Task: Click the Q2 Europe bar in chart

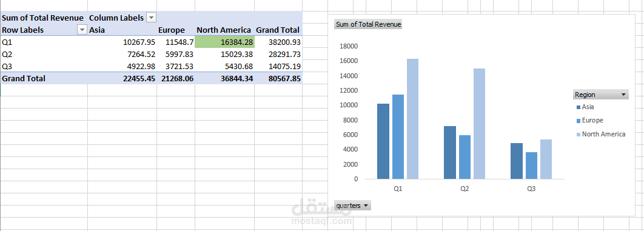Action: (x=465, y=157)
